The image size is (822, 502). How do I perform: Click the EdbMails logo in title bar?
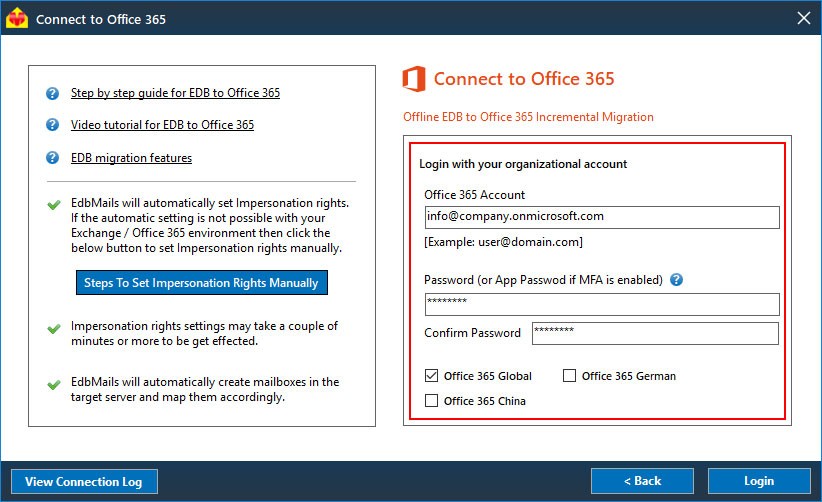click(17, 18)
